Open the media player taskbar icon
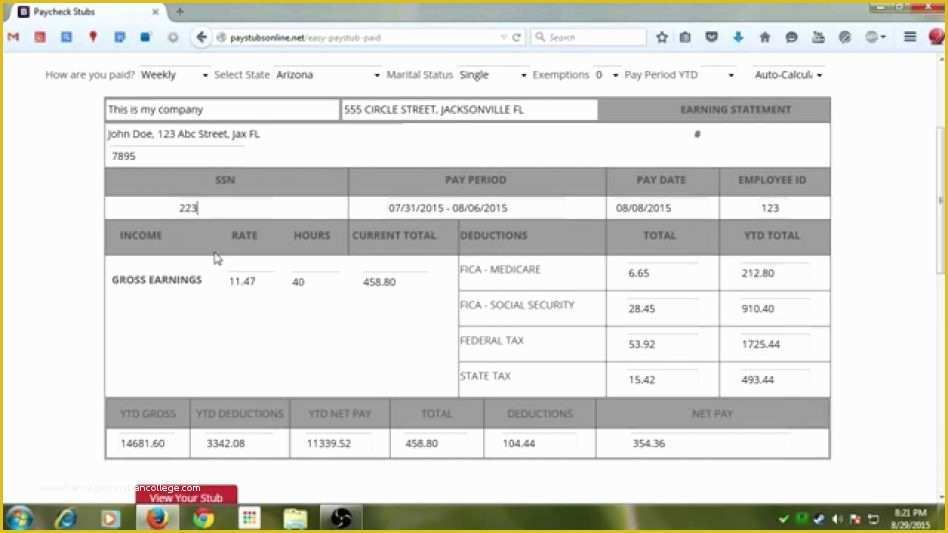 [110, 518]
